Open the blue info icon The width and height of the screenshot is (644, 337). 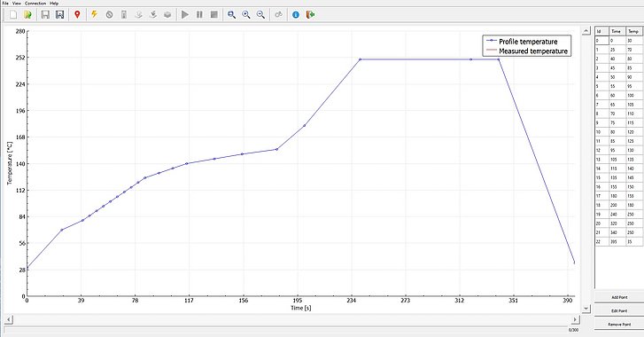click(x=296, y=15)
